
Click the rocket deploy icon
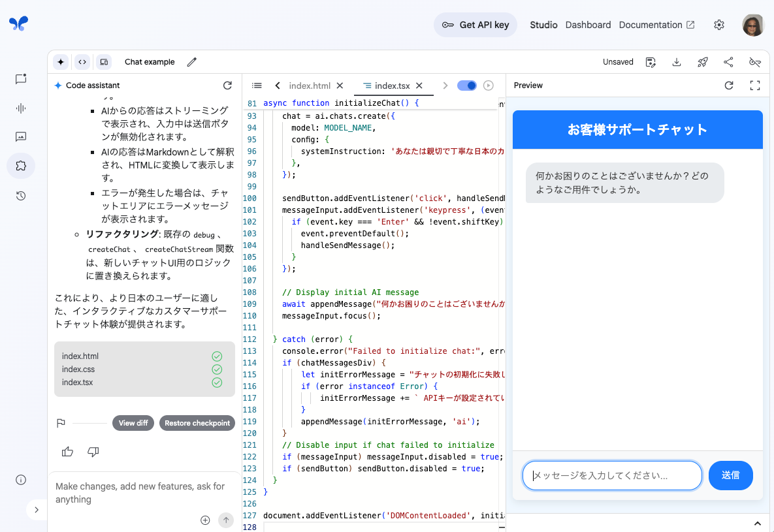[703, 62]
